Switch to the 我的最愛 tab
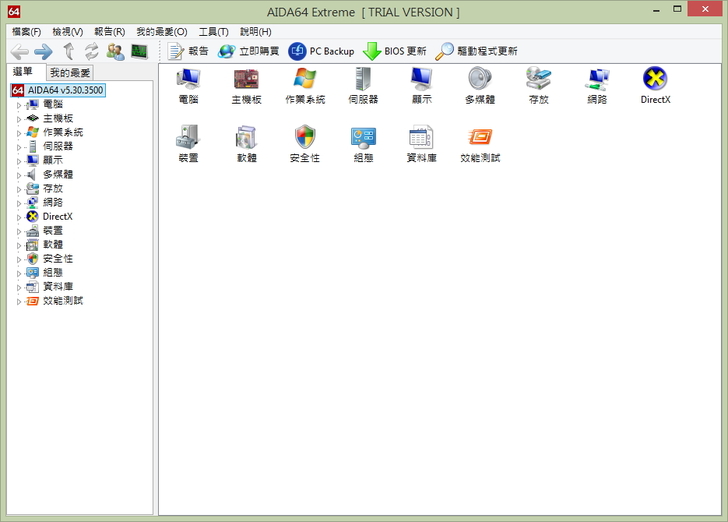The height and width of the screenshot is (522, 728). 70,73
